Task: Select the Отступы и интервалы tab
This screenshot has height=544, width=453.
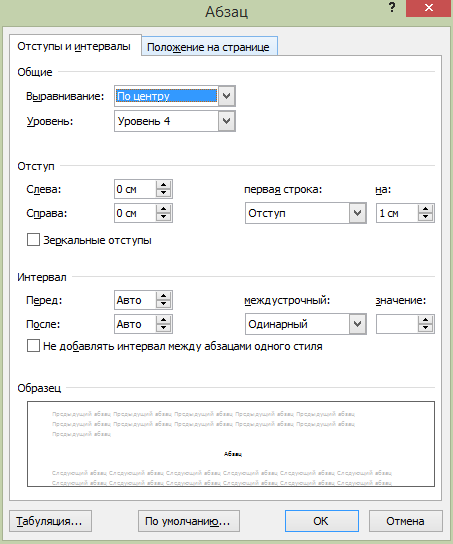Action: point(74,46)
